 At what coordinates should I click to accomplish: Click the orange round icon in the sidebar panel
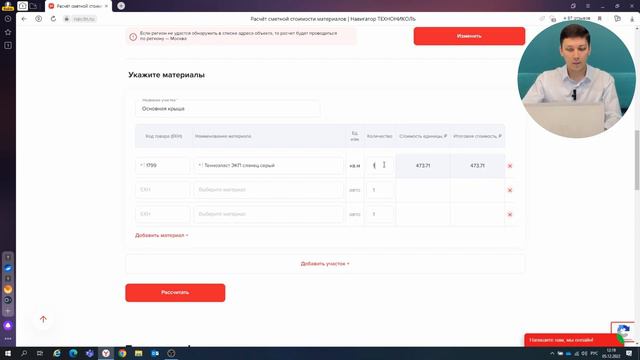pyautogui.click(x=8, y=289)
